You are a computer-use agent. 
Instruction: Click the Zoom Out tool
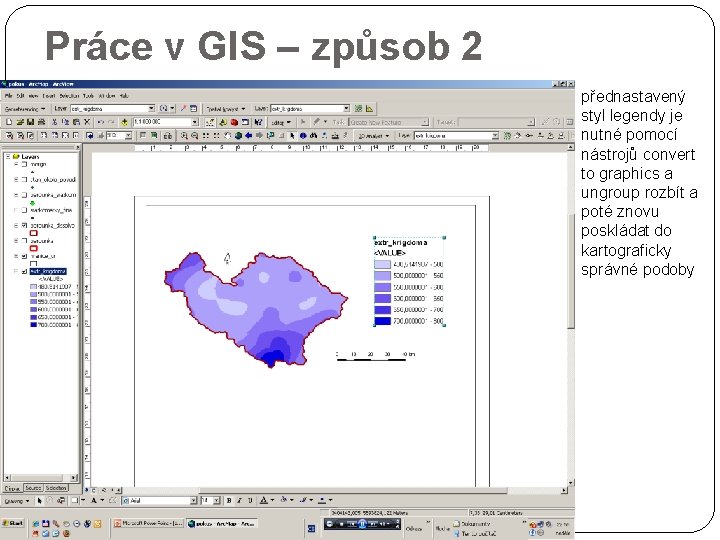[195, 135]
